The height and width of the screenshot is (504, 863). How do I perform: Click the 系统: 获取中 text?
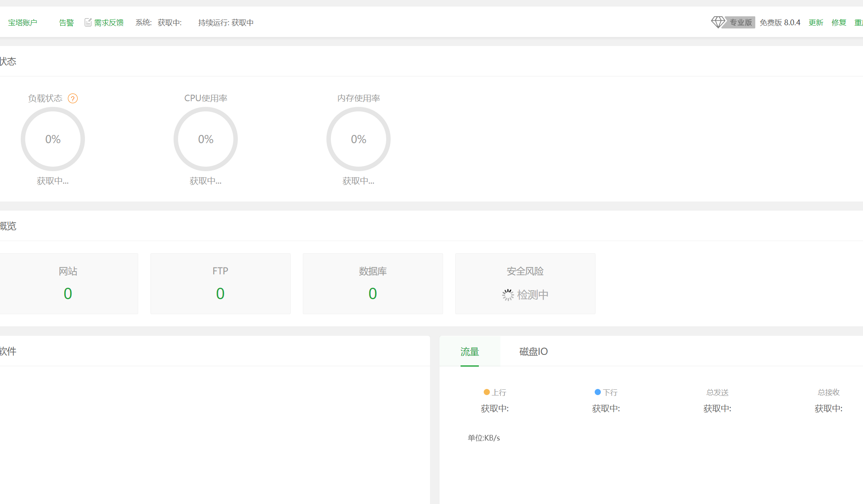tap(159, 23)
